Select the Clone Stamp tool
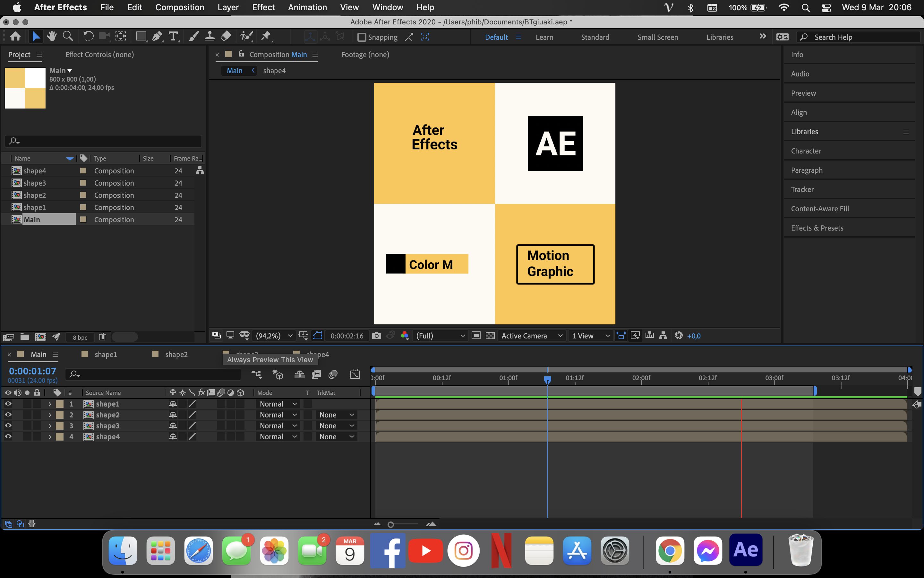 click(x=209, y=37)
